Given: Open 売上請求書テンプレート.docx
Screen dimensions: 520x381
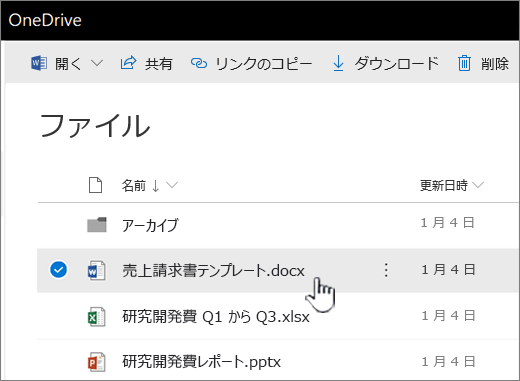Looking at the screenshot, I should tap(213, 270).
